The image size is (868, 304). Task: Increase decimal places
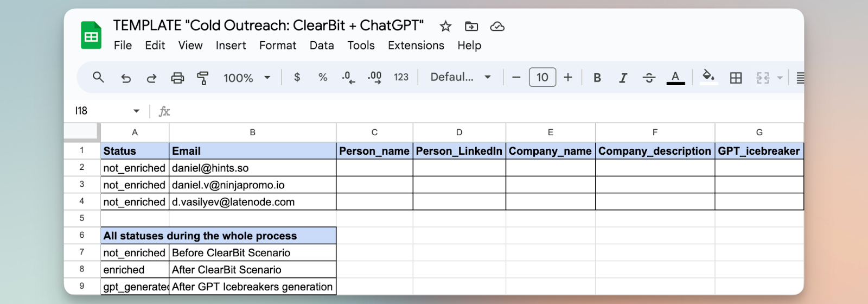pos(374,77)
